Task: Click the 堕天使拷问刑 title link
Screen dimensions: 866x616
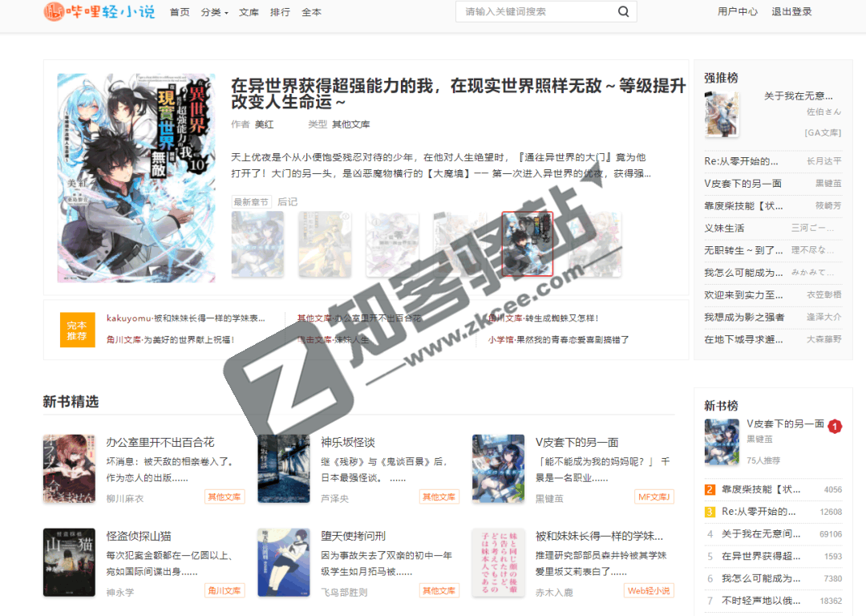Action: 354,536
